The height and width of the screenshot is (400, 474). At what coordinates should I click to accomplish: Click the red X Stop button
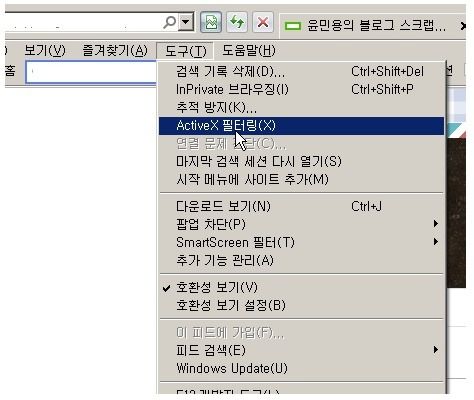point(263,22)
